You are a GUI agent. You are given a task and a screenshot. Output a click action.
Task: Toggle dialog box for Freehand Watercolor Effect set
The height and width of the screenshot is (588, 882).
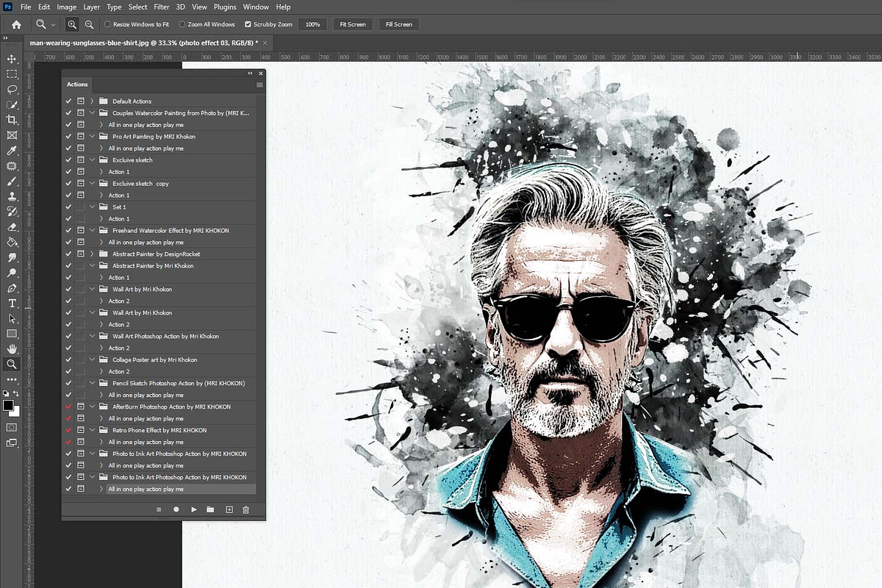[81, 231]
